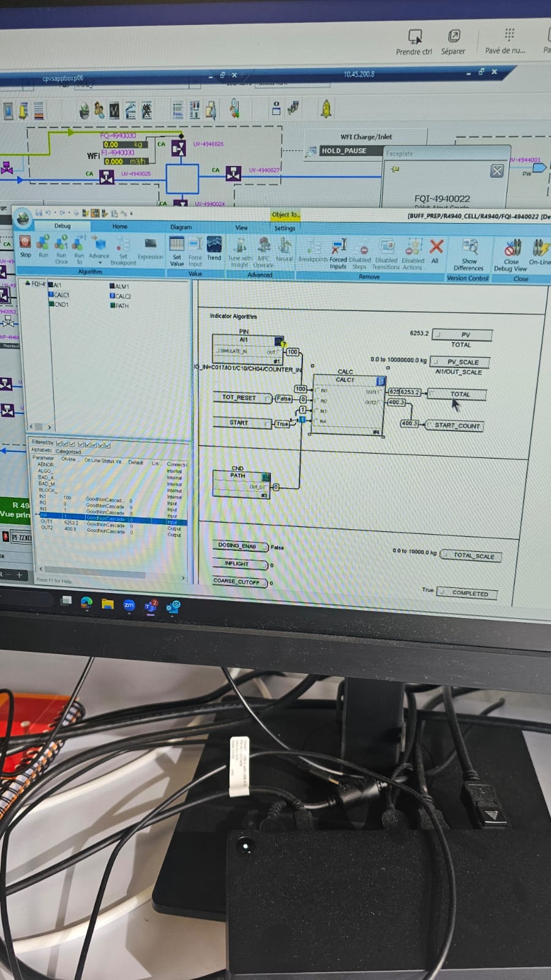Image resolution: width=551 pixels, height=980 pixels.
Task: Click the Stop debug button
Action: 25,243
